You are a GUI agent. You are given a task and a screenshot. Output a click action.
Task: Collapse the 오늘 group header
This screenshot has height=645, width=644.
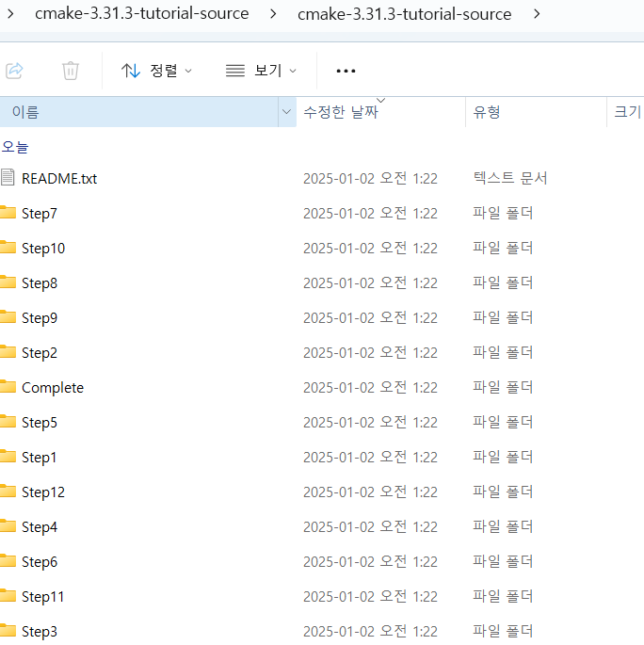pyautogui.click(x=15, y=147)
